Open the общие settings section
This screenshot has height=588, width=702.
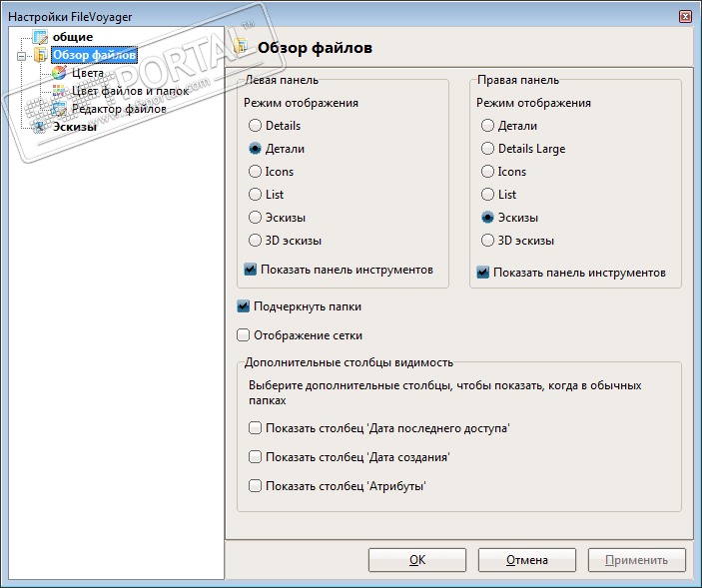[73, 37]
